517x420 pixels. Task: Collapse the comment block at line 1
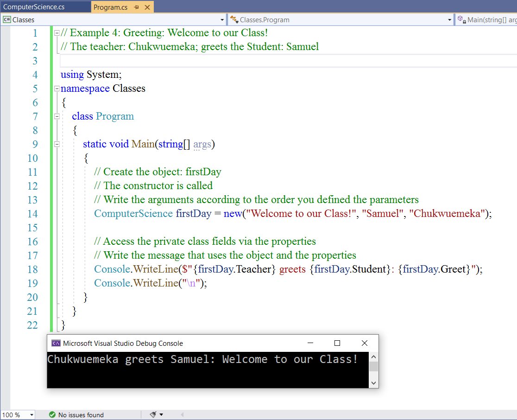[x=57, y=33]
